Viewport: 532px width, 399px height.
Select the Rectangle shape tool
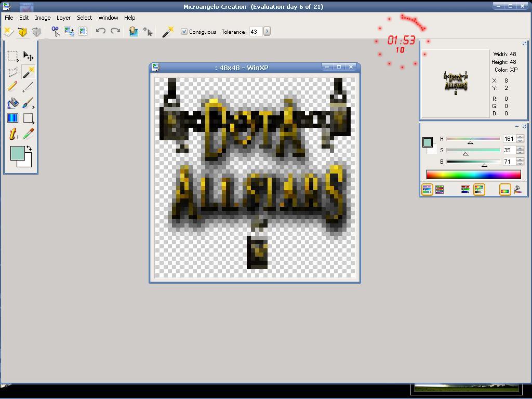point(28,118)
